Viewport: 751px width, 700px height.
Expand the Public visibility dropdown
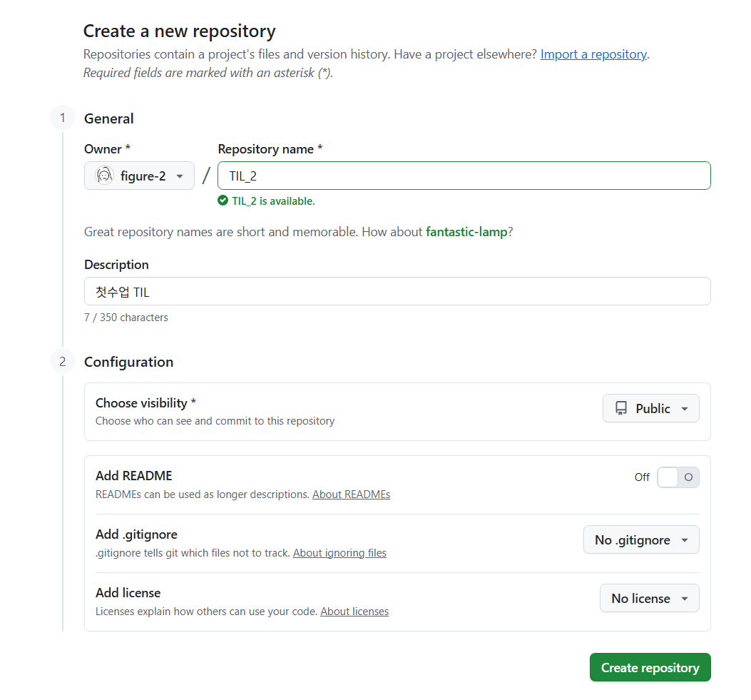click(x=651, y=408)
